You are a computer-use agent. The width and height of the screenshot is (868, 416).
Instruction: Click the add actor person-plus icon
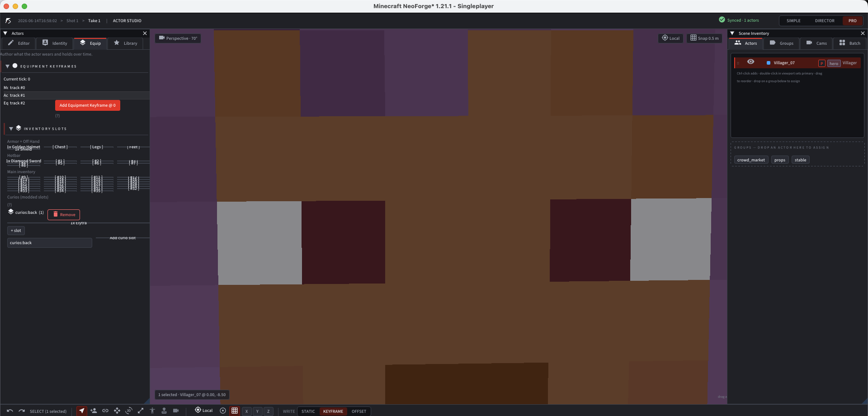coord(94,411)
